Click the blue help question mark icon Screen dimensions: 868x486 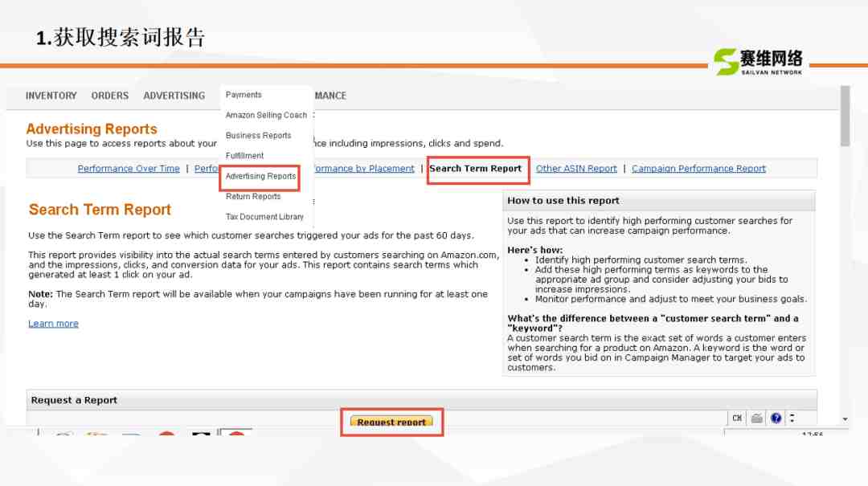click(776, 419)
